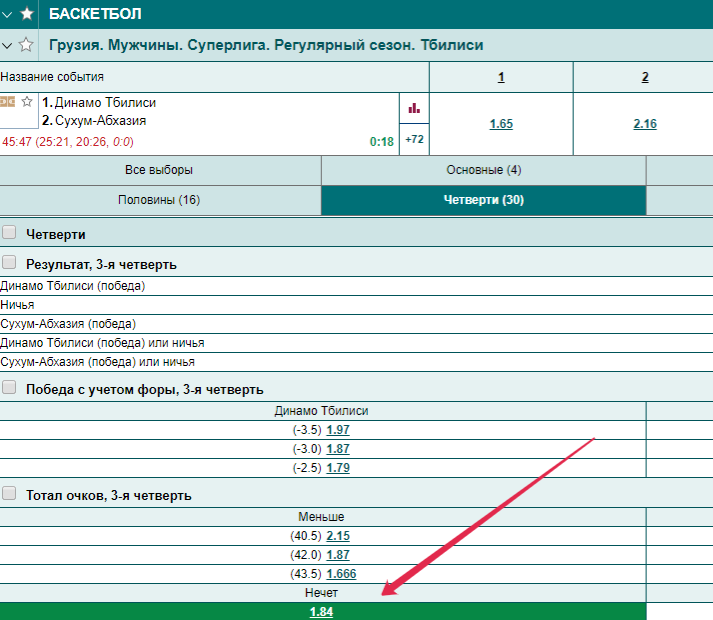Enable Победа с учетом форы checkbox
Screen dimensions: 713x620
coord(10,388)
